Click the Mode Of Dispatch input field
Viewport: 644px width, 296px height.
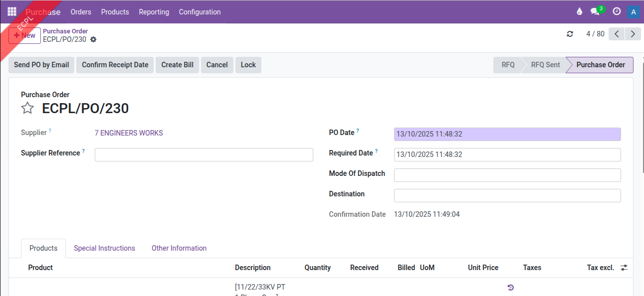tap(507, 175)
